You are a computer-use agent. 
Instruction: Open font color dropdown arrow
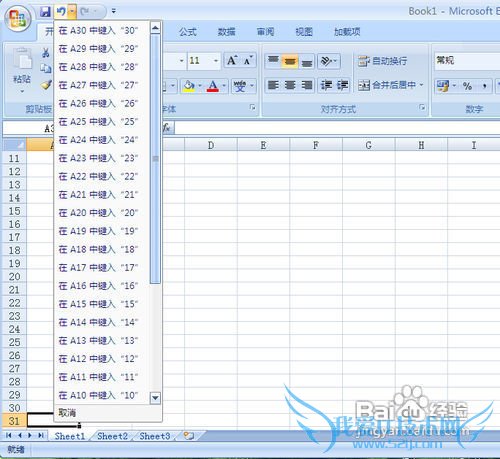224,86
